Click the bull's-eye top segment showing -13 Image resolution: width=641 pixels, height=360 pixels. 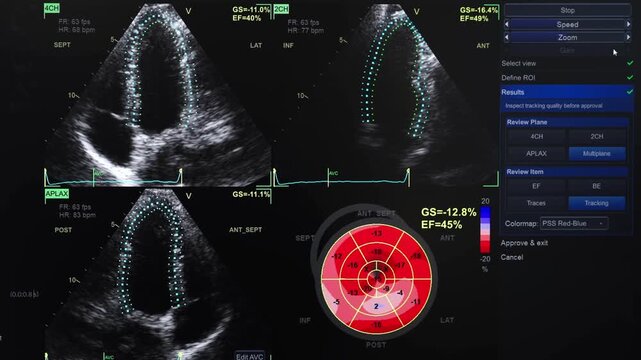[377, 234]
